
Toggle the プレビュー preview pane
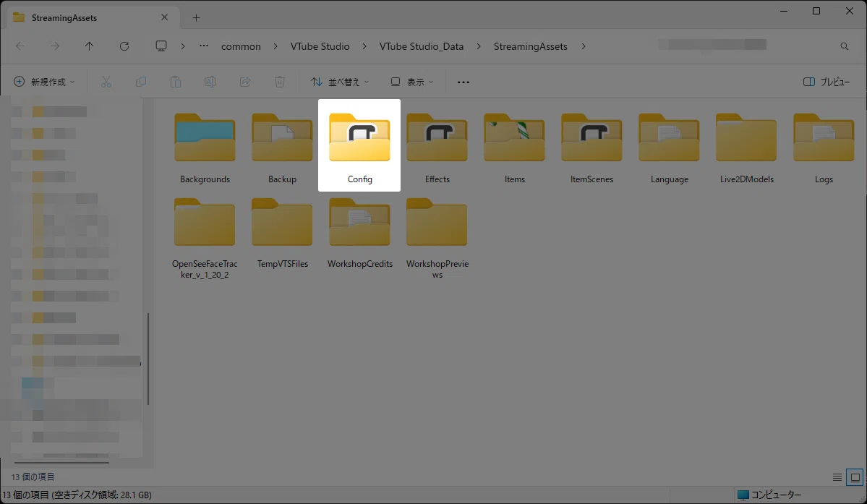(826, 82)
